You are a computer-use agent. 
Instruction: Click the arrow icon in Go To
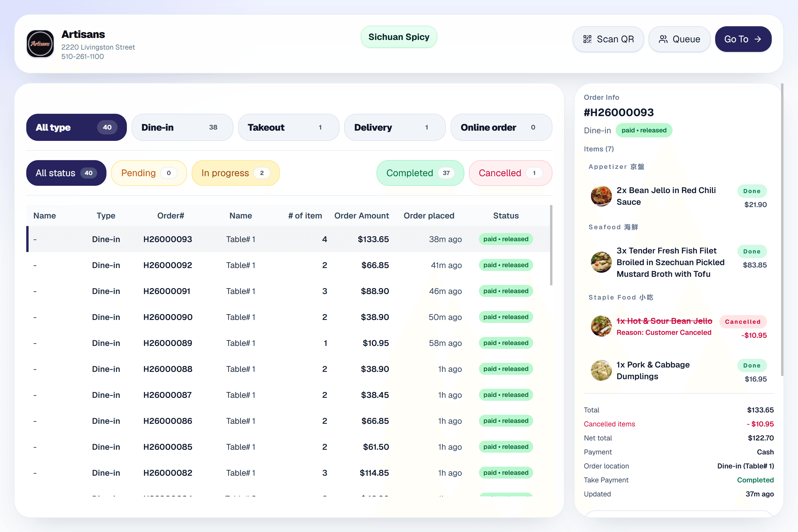(758, 39)
